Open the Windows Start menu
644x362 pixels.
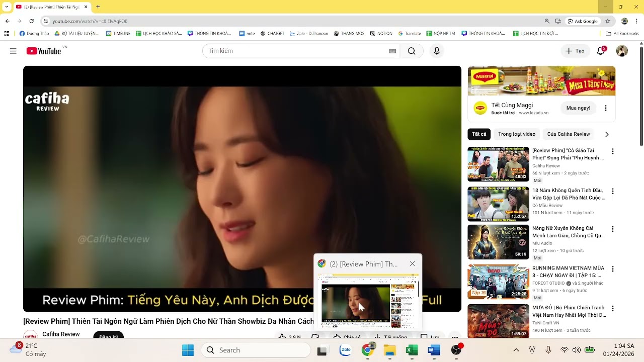coord(188,350)
